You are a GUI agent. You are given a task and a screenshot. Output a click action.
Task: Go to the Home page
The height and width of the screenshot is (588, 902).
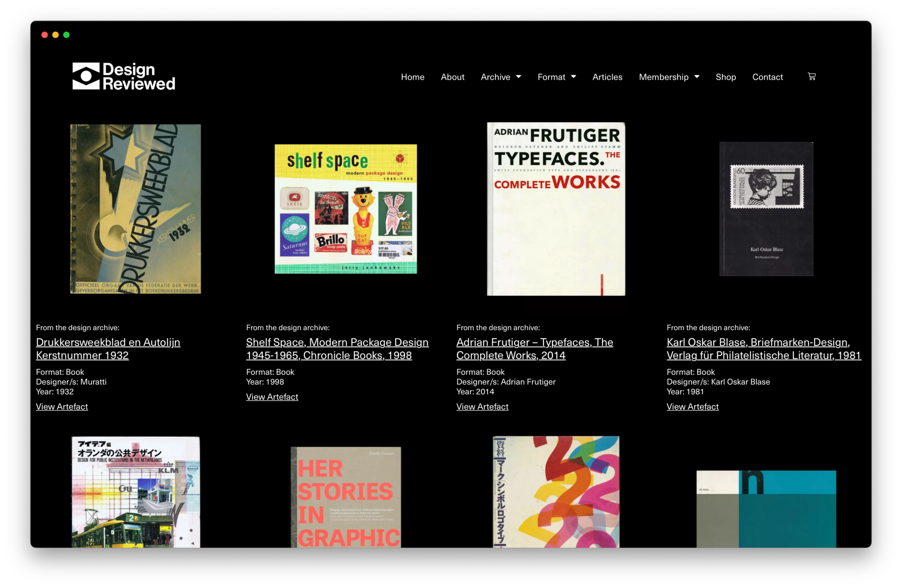413,77
